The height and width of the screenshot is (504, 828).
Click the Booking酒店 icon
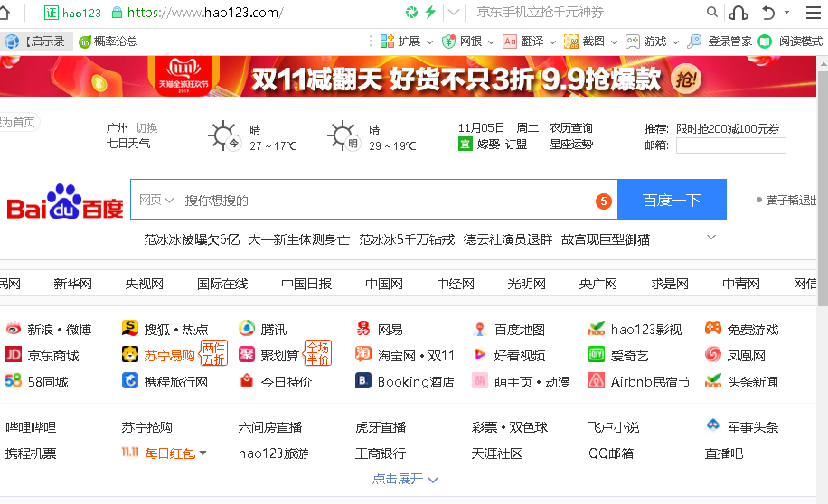tap(363, 380)
